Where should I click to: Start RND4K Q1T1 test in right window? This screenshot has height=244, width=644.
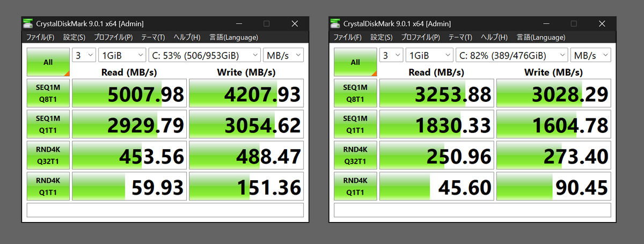tap(355, 187)
